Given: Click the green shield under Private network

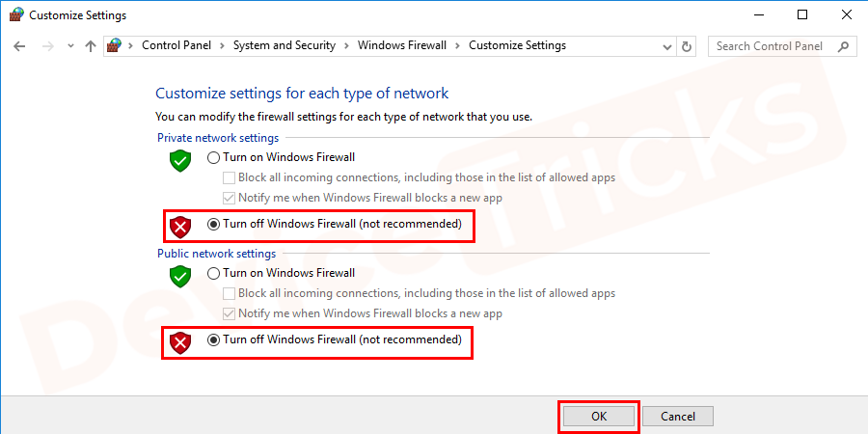Looking at the screenshot, I should click(x=180, y=161).
